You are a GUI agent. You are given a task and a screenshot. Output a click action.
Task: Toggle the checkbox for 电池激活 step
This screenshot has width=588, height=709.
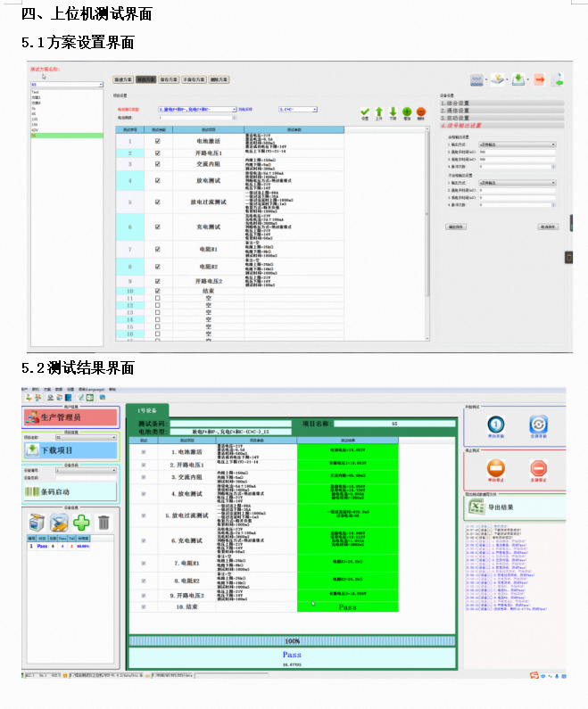[x=158, y=141]
